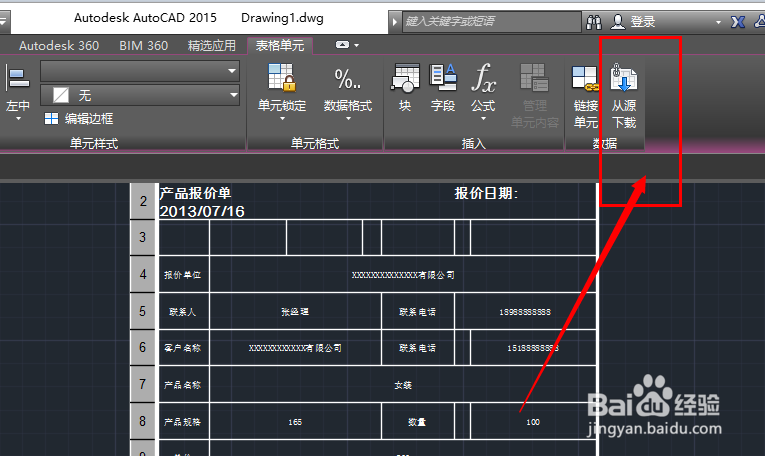Click the 联系电话 cell in row 5
The width and height of the screenshot is (765, 456).
click(418, 312)
